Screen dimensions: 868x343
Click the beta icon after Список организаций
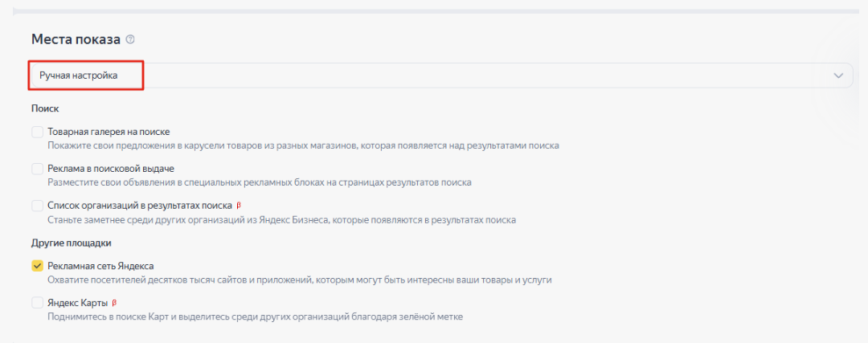pyautogui.click(x=239, y=206)
